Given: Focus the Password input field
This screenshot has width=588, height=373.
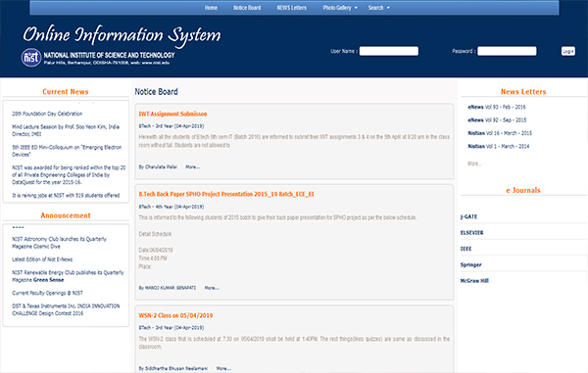Looking at the screenshot, I should 507,51.
